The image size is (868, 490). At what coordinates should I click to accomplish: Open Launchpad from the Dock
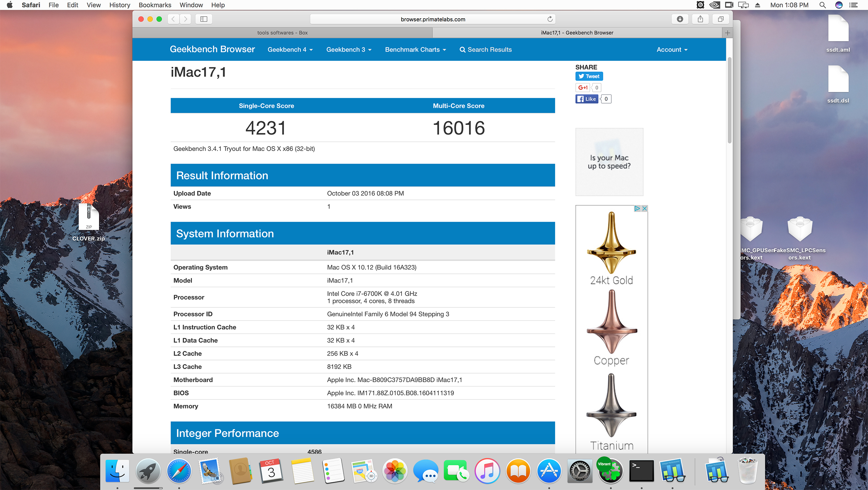coord(148,471)
